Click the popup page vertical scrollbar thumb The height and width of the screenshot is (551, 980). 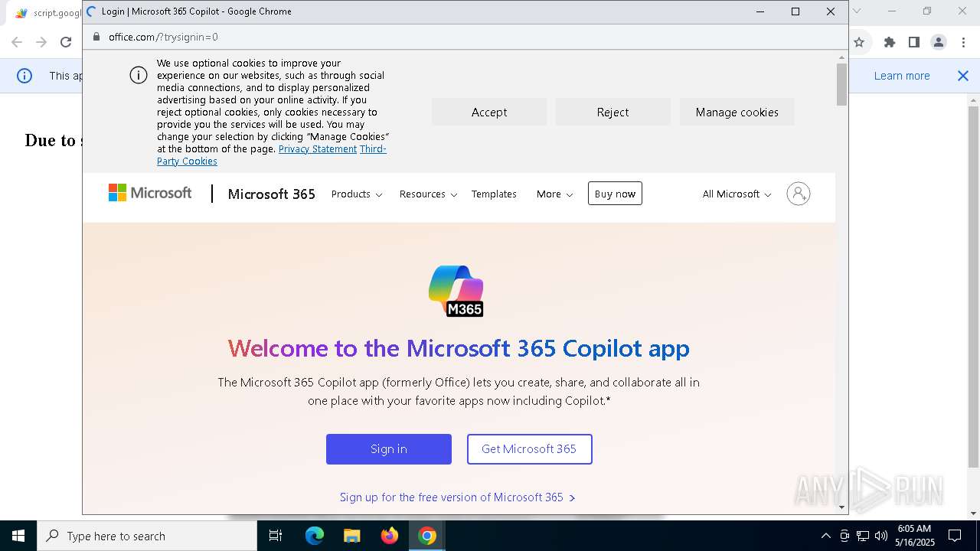[841, 84]
